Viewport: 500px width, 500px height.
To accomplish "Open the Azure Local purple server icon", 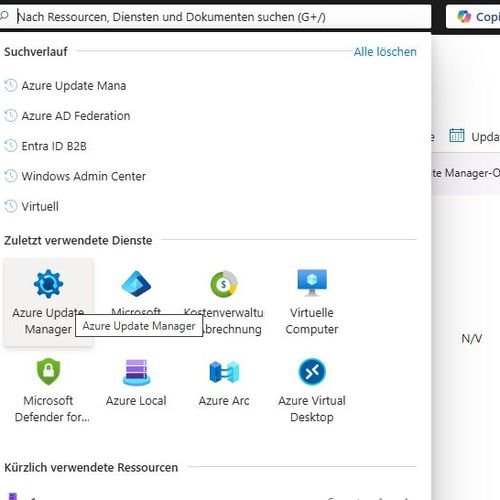I will [136, 372].
